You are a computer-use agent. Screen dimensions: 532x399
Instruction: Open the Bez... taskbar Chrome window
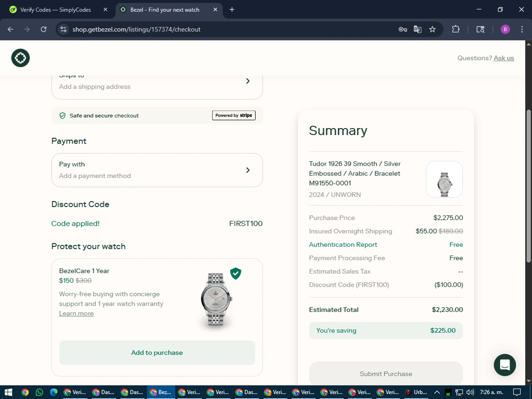(161, 392)
